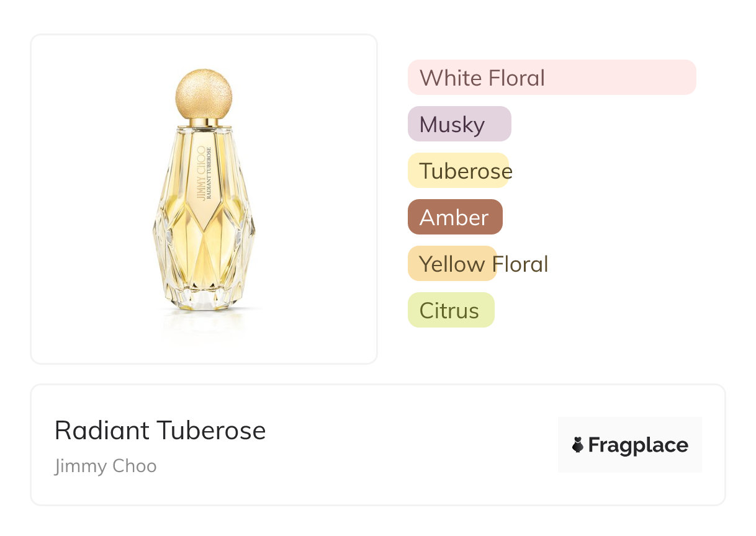The width and height of the screenshot is (756, 536).
Task: Choose the green Citrus accord bar
Action: click(x=451, y=310)
